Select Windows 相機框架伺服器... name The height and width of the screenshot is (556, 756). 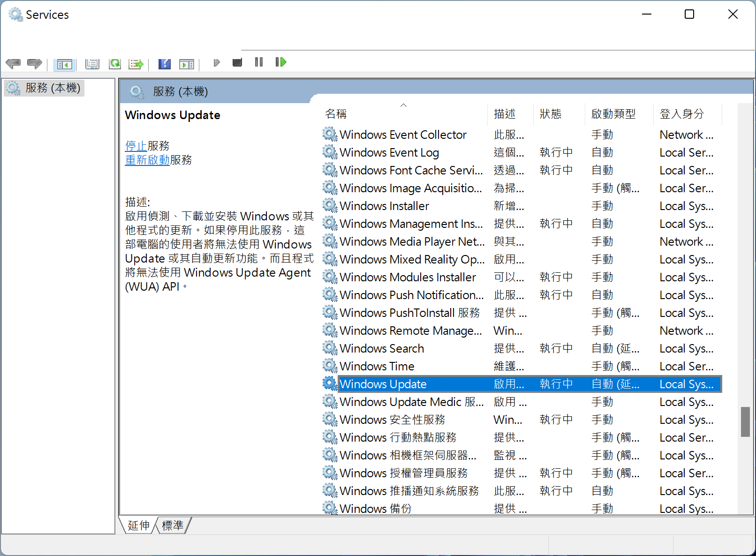click(408, 455)
